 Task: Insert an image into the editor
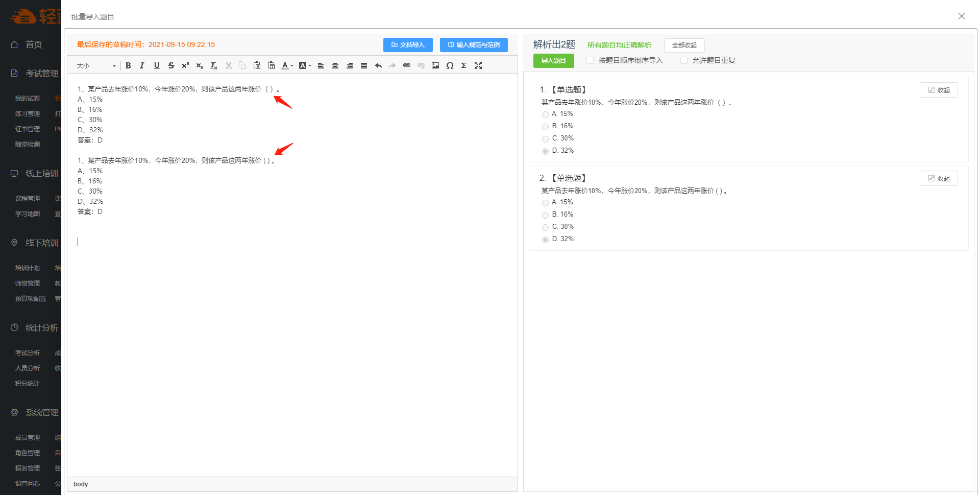point(435,65)
